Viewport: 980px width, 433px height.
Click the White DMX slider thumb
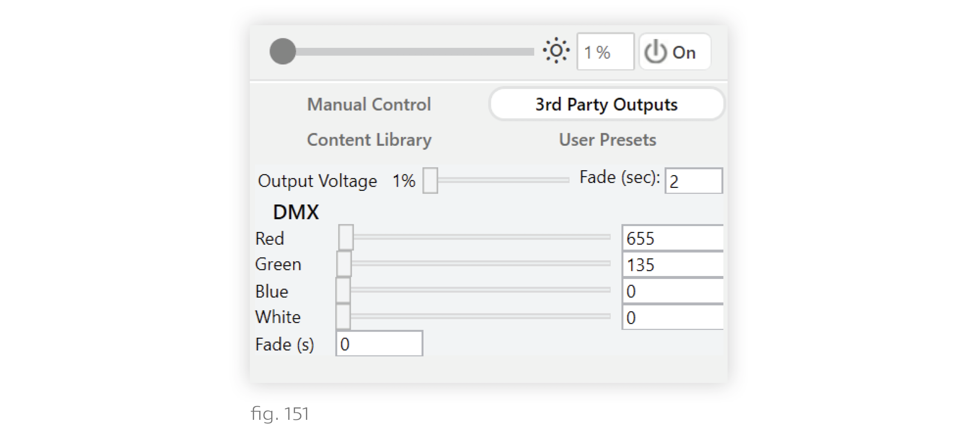[343, 316]
